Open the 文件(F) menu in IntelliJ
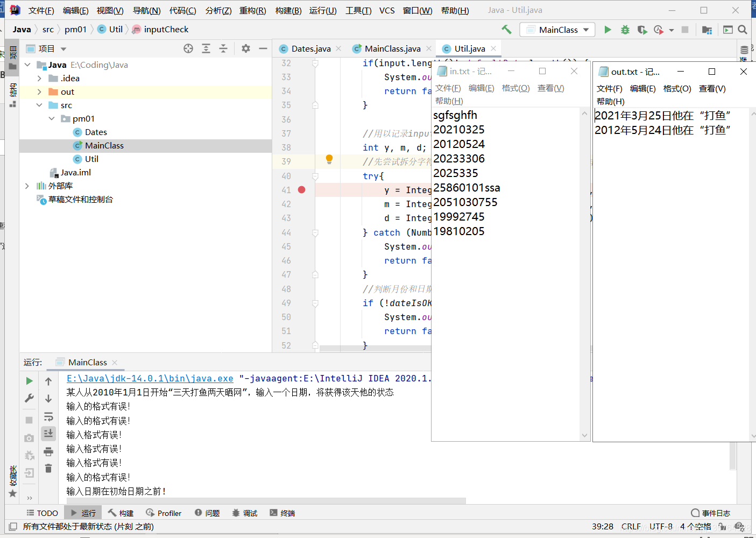The width and height of the screenshot is (756, 538). point(41,10)
